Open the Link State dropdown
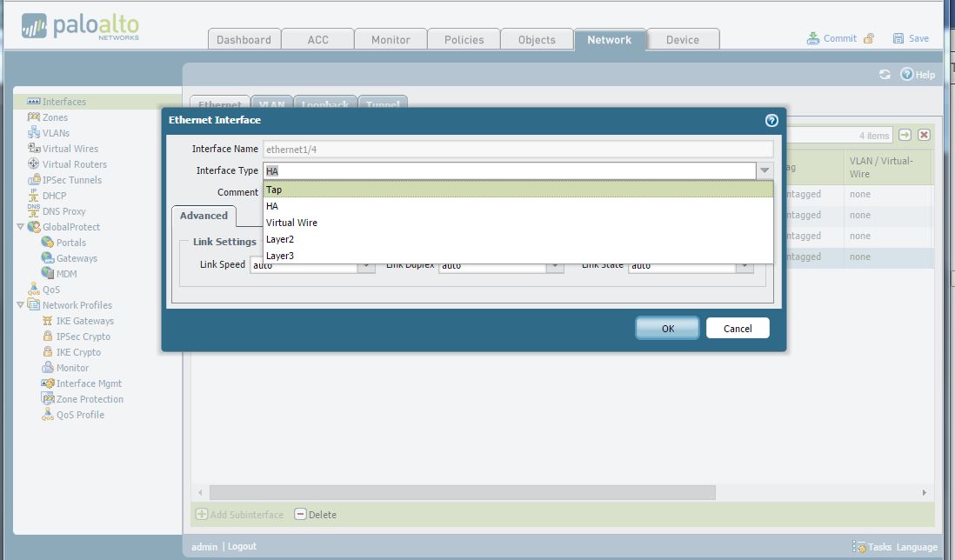The height and width of the screenshot is (560, 955). pos(745,266)
